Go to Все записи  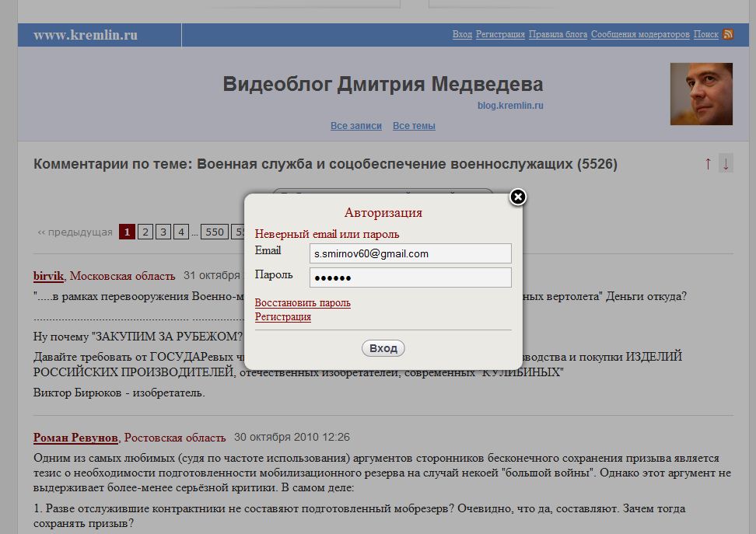(356, 126)
